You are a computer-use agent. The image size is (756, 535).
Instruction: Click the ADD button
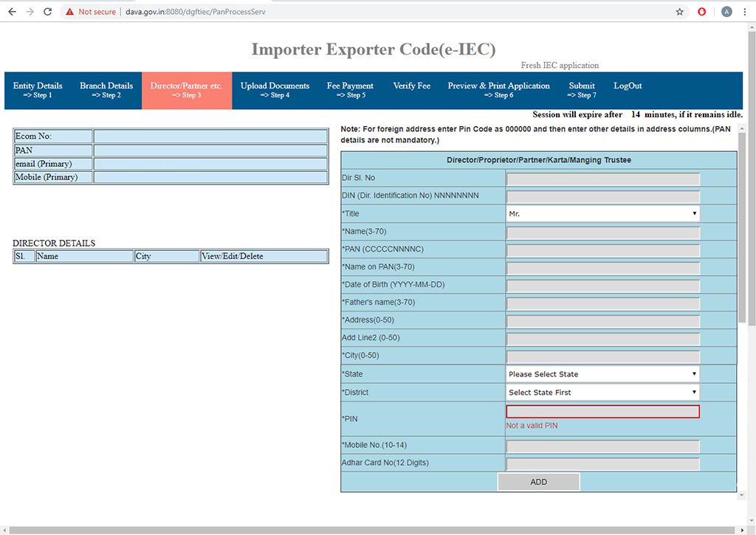(x=538, y=481)
